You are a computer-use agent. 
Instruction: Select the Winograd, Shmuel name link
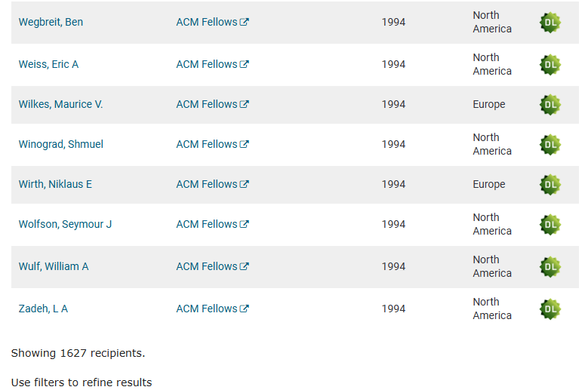pos(60,144)
